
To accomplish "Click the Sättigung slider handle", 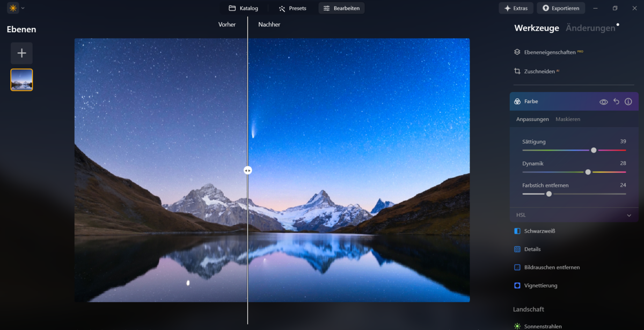I will [x=593, y=150].
